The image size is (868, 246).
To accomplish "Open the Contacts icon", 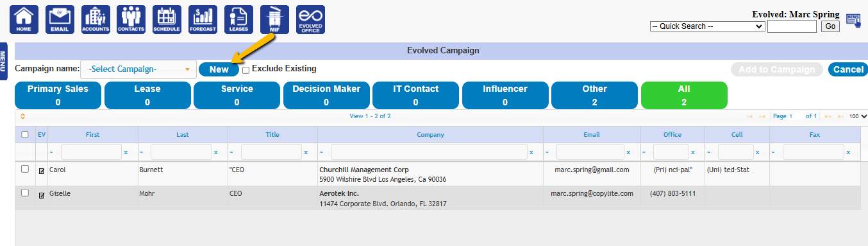I will pos(131,19).
